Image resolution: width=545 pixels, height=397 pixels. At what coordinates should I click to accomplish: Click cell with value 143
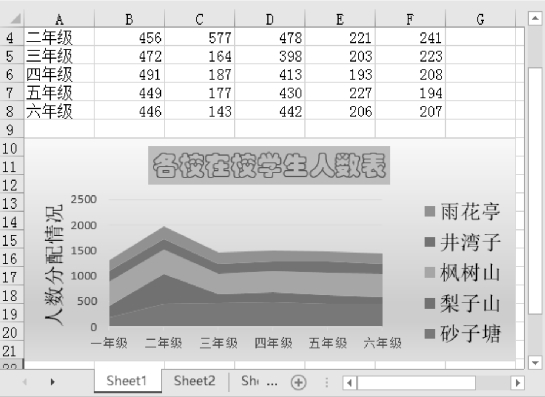200,111
